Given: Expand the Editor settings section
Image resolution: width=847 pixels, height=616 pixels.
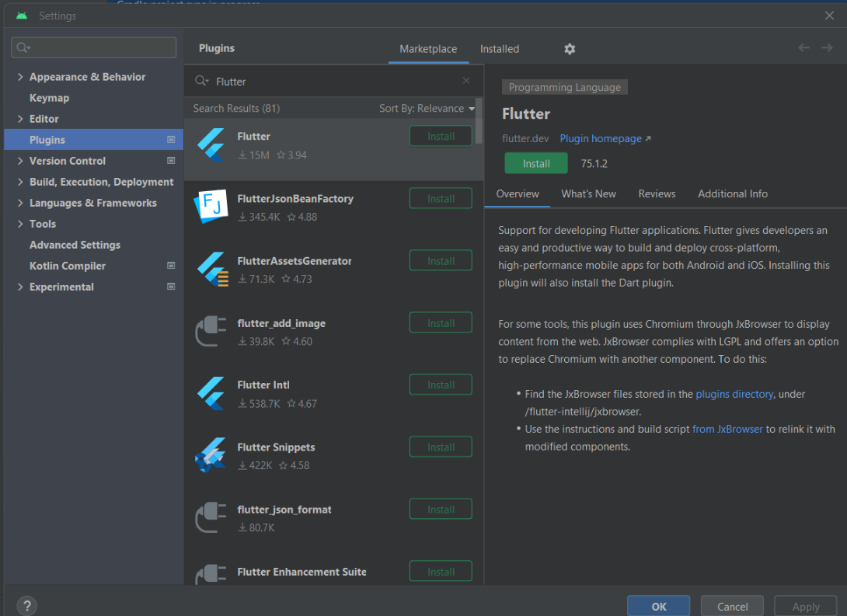Looking at the screenshot, I should tap(20, 119).
